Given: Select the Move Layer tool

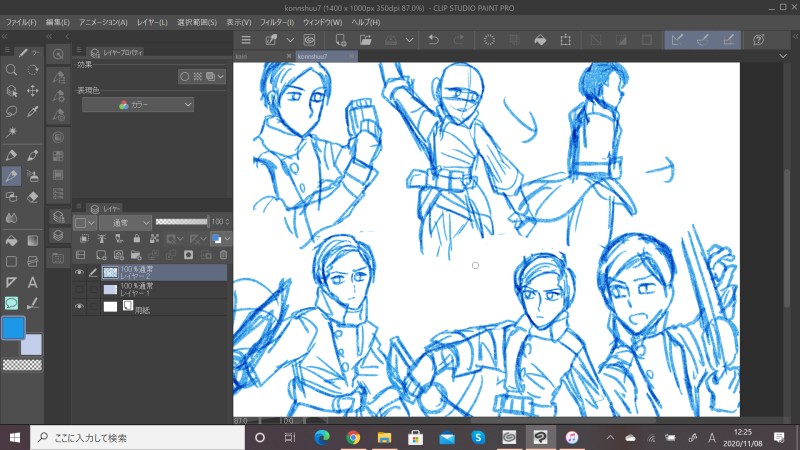Looking at the screenshot, I should point(33,90).
